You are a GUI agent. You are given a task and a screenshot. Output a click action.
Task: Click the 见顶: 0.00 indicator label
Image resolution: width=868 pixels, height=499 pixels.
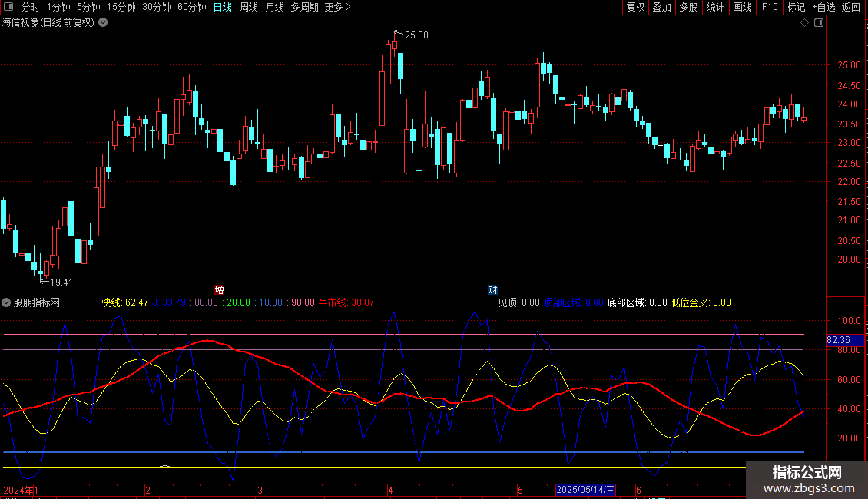(x=518, y=302)
